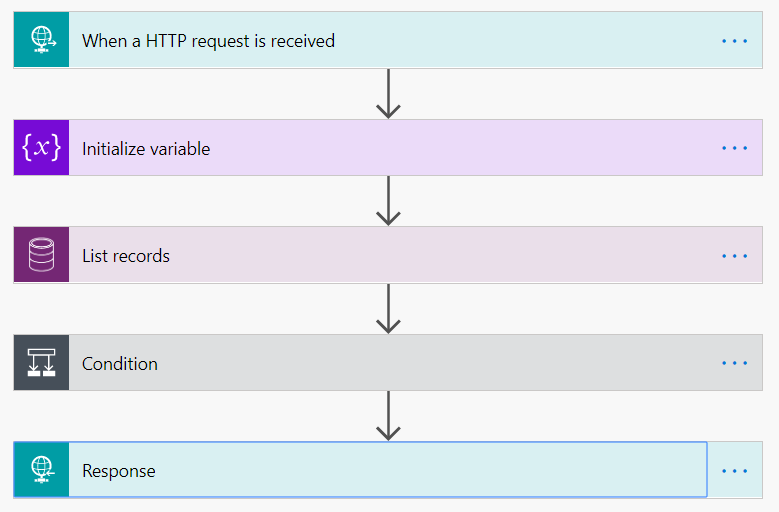Open the Condition step three-dot menu
The width and height of the screenshot is (779, 512).
[734, 363]
